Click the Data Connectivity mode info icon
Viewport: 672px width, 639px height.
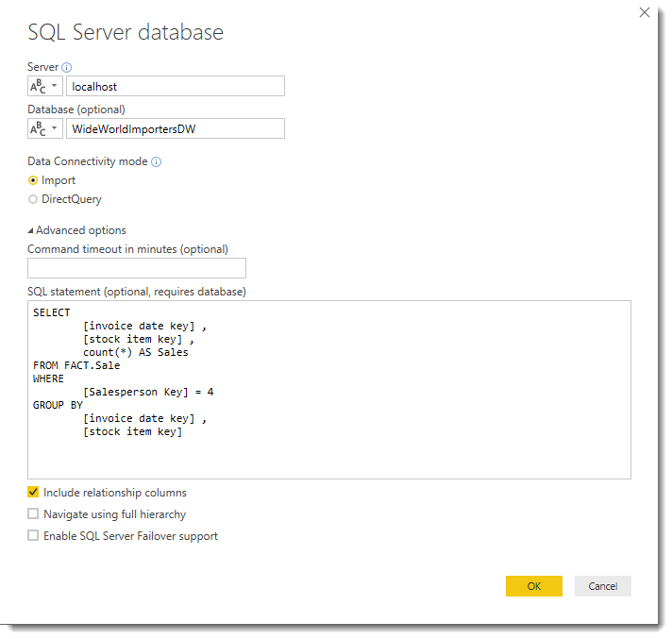point(157,161)
